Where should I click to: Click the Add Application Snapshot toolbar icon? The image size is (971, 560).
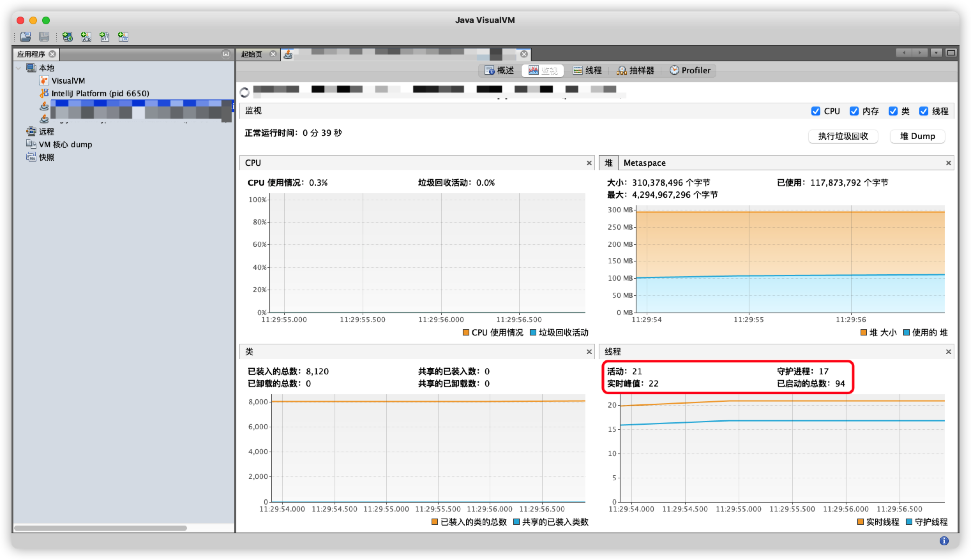(x=123, y=37)
